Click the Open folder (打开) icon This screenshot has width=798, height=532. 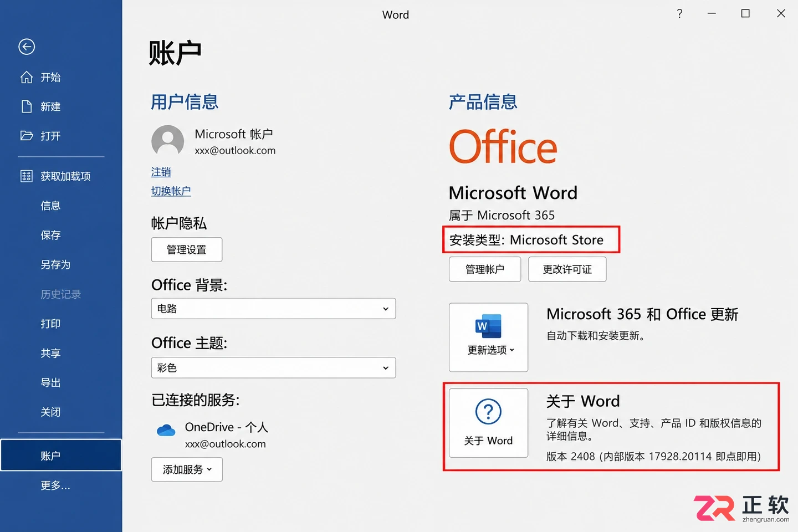click(27, 136)
